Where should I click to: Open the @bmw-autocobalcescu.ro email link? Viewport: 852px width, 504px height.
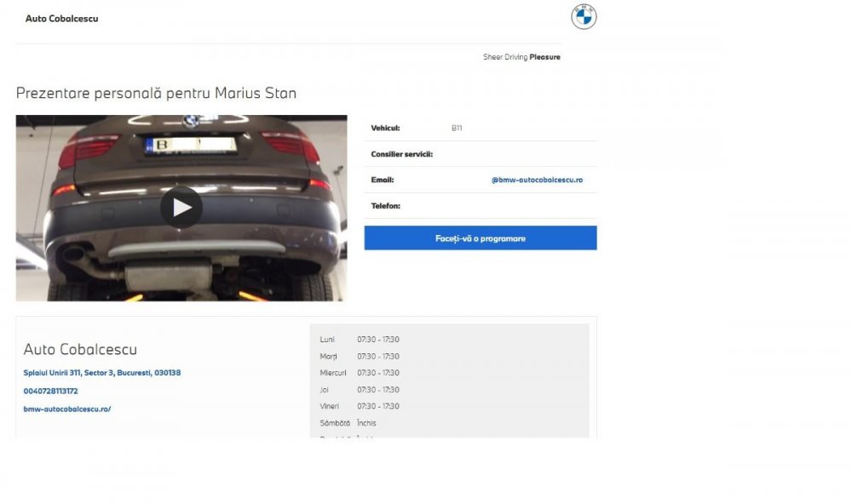point(537,180)
